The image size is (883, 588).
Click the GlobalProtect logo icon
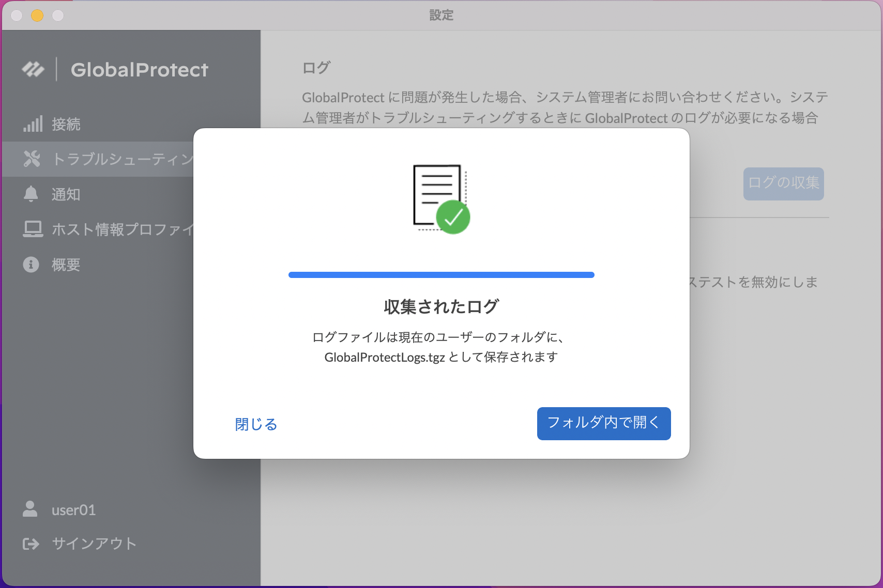[x=33, y=69]
